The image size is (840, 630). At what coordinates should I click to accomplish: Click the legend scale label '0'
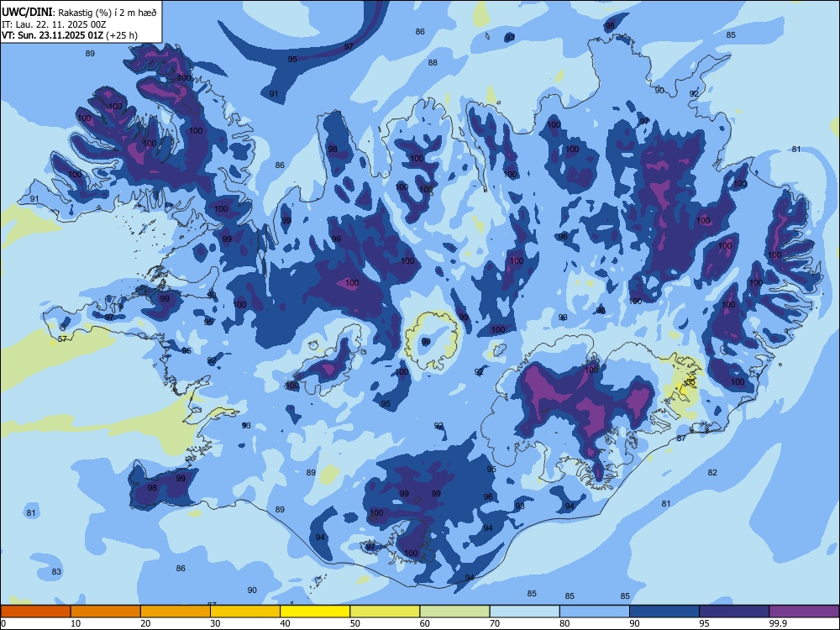pyautogui.click(x=3, y=623)
